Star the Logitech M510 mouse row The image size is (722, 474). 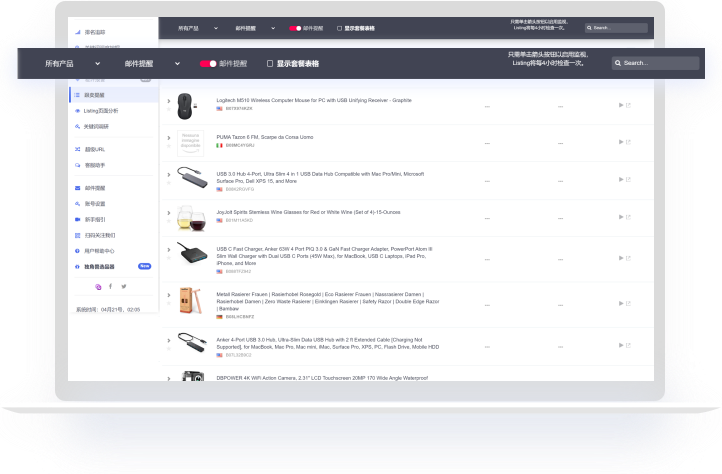click(x=169, y=109)
